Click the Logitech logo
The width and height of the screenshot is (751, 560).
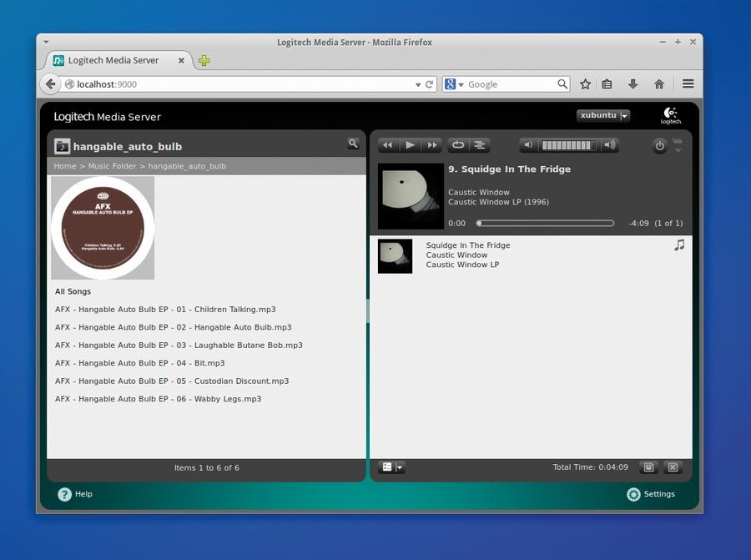tap(671, 115)
